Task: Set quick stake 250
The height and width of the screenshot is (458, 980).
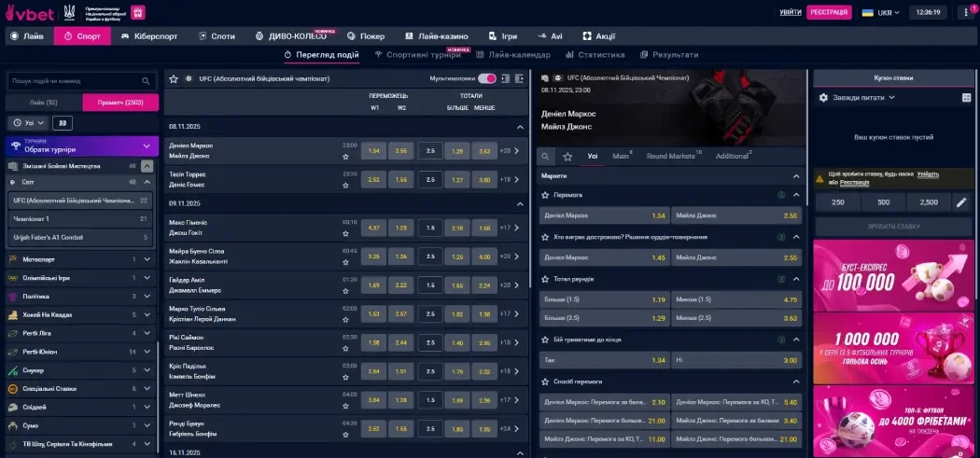Action: click(837, 202)
